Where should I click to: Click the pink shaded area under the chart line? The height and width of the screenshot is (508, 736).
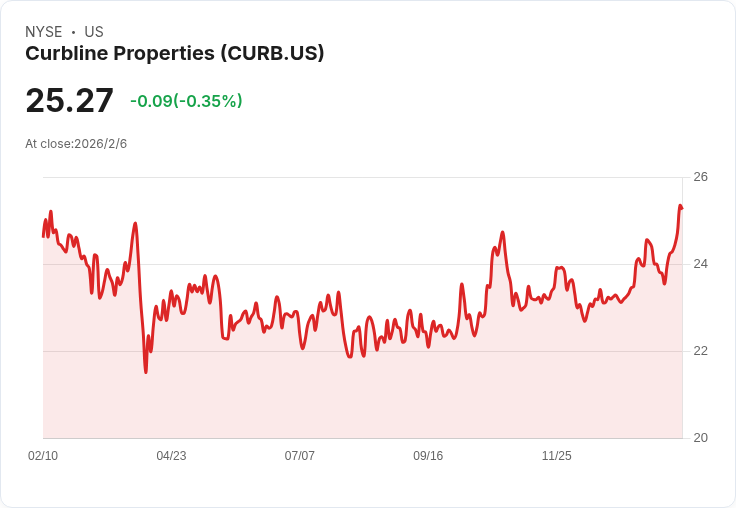360,400
